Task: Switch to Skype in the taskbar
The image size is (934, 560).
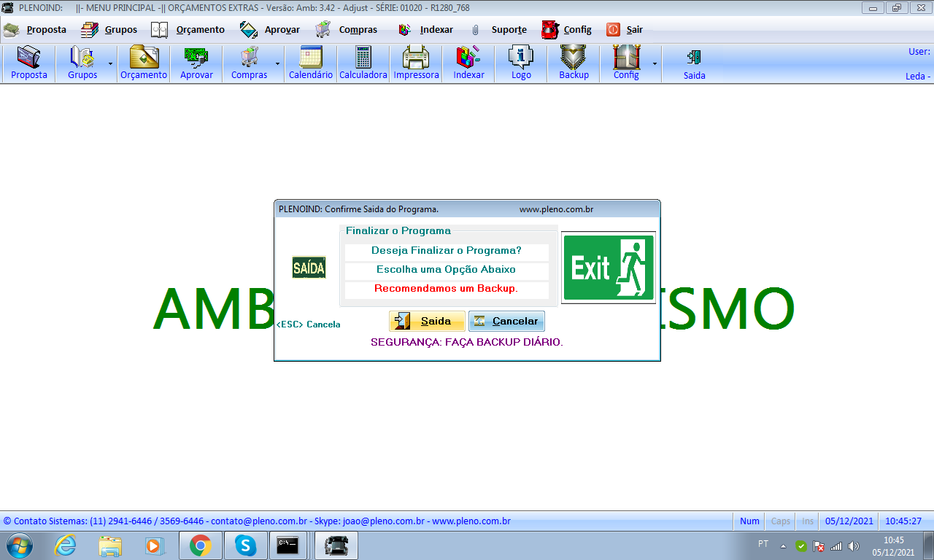Action: click(x=245, y=545)
